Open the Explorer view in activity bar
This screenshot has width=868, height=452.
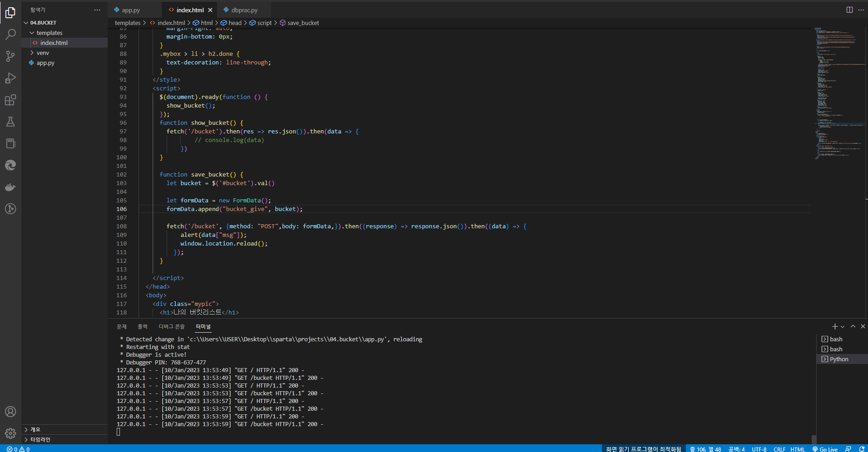click(10, 12)
